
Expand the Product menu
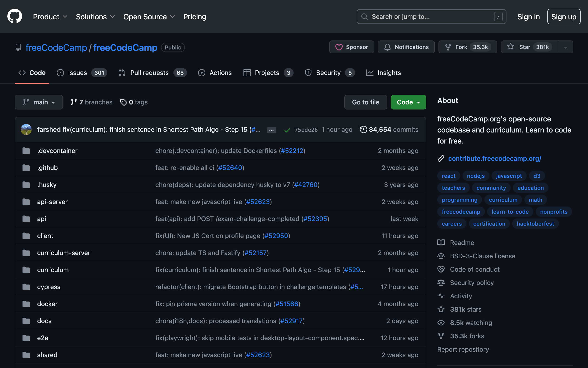pyautogui.click(x=50, y=17)
